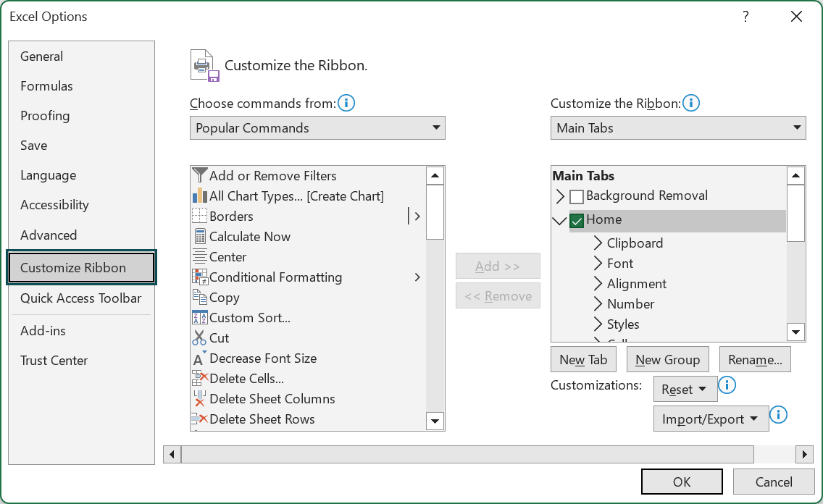Expand the Clipboard group

(x=597, y=243)
